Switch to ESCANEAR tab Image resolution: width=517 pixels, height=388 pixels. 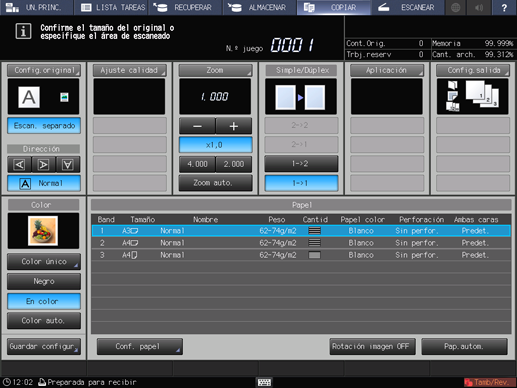click(408, 7)
